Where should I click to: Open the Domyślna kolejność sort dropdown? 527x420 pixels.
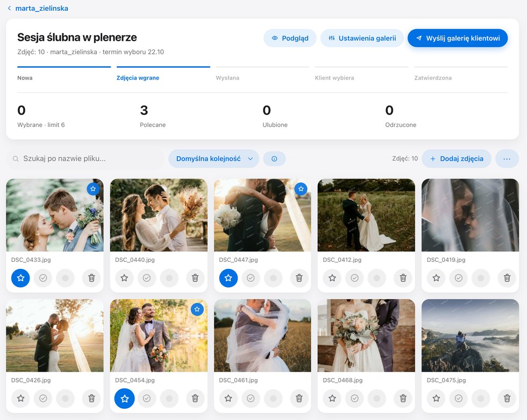[214, 159]
